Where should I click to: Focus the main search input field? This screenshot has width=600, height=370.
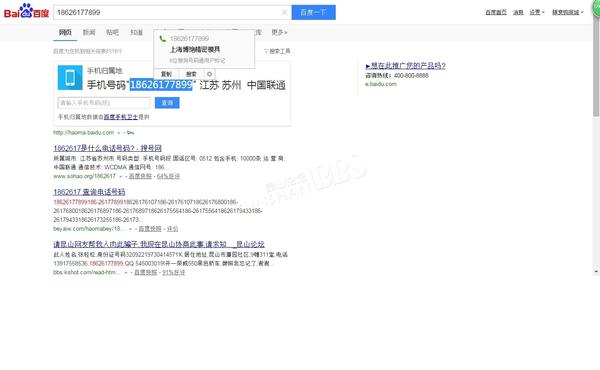tap(168, 12)
